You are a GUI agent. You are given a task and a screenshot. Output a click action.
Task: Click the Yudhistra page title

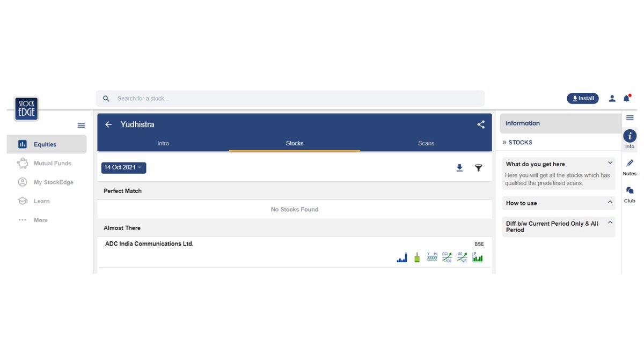coord(137,124)
